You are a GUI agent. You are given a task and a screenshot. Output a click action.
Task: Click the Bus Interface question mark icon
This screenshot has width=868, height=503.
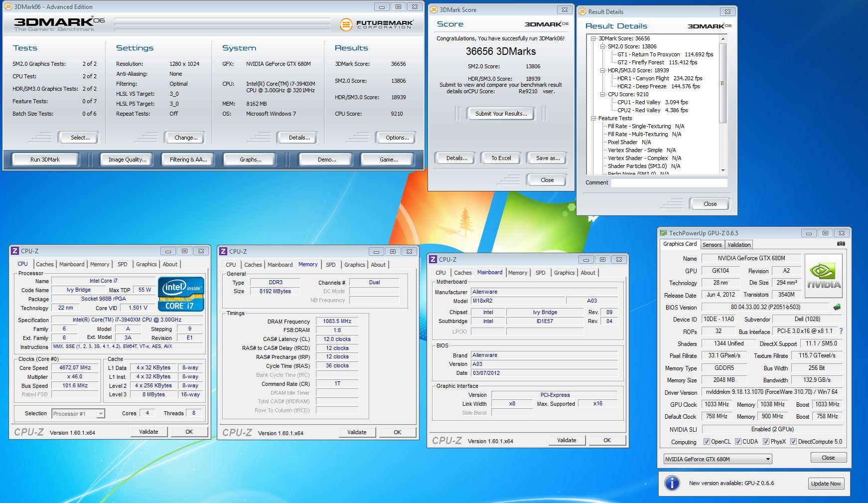(841, 331)
